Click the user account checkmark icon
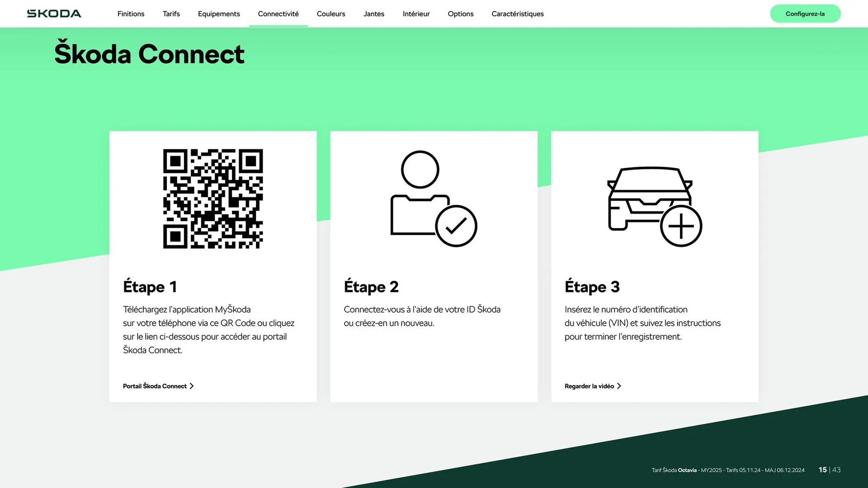 433,199
